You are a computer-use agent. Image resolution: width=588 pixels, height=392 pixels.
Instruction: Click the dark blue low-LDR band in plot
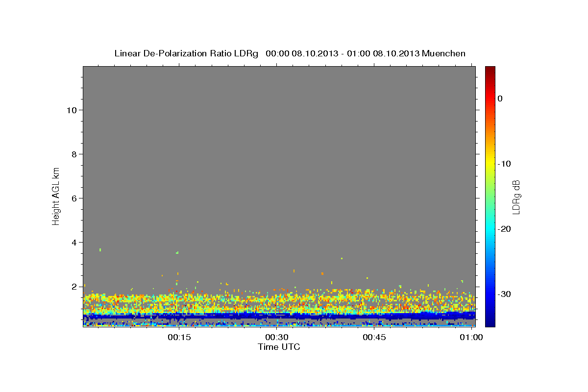[x=279, y=315]
